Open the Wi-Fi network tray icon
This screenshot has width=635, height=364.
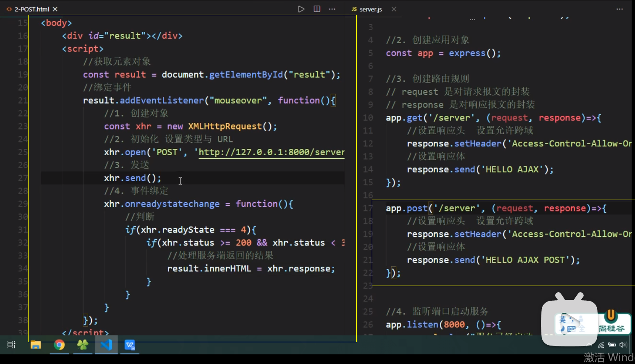point(601,345)
